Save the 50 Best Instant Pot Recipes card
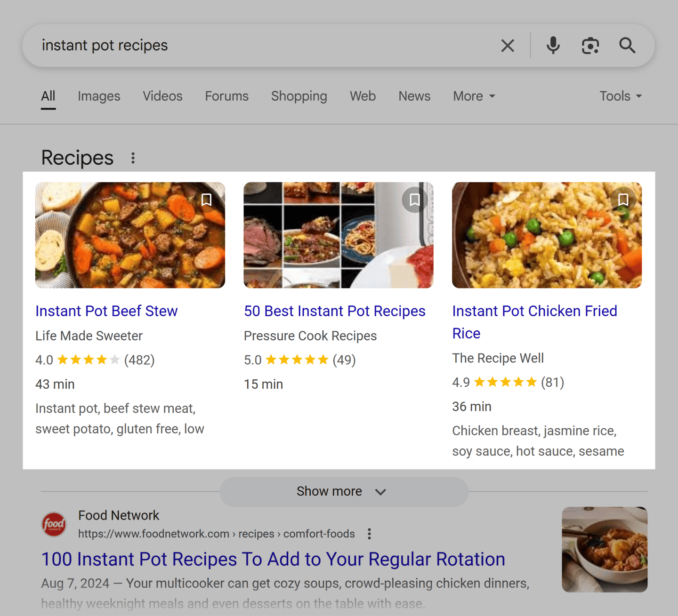The width and height of the screenshot is (678, 616). click(414, 200)
